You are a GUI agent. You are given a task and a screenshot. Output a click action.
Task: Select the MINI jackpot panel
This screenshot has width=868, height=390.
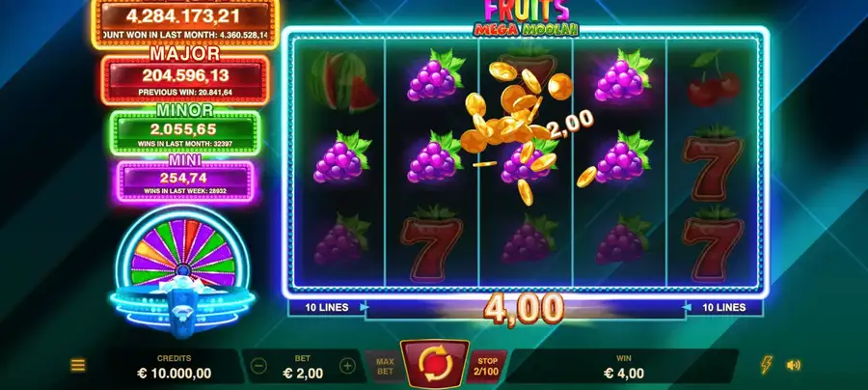point(185,181)
